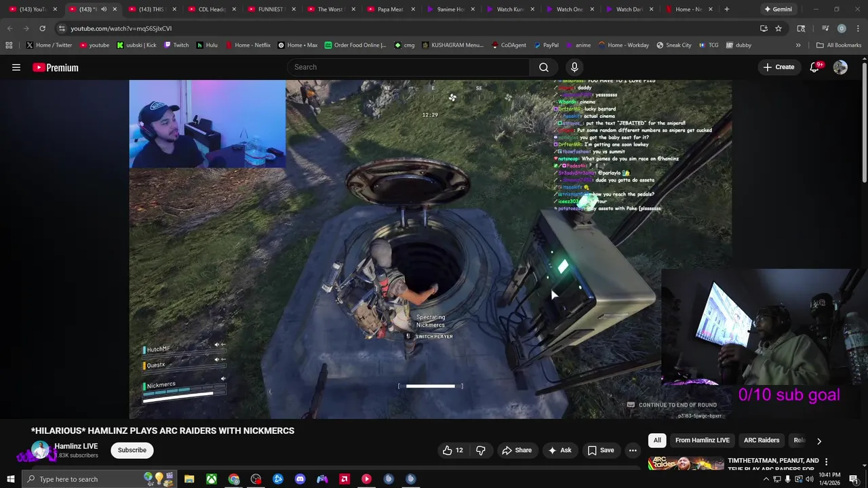This screenshot has height=488, width=868.
Task: Open the suggested TimTheTatman video thumbnail
Action: point(686,464)
